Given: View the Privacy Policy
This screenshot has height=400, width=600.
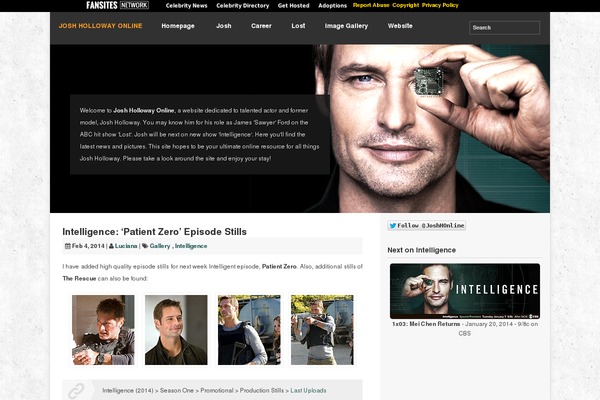Looking at the screenshot, I should click(440, 5).
